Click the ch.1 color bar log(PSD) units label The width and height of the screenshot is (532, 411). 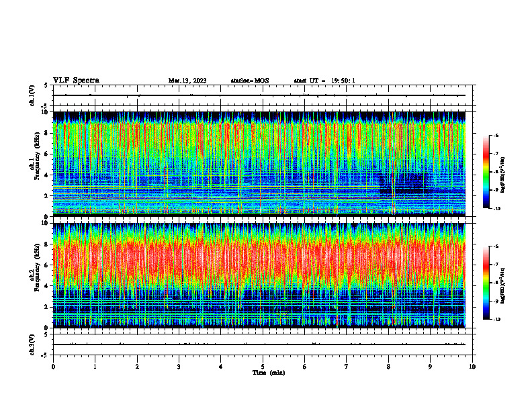503,175
